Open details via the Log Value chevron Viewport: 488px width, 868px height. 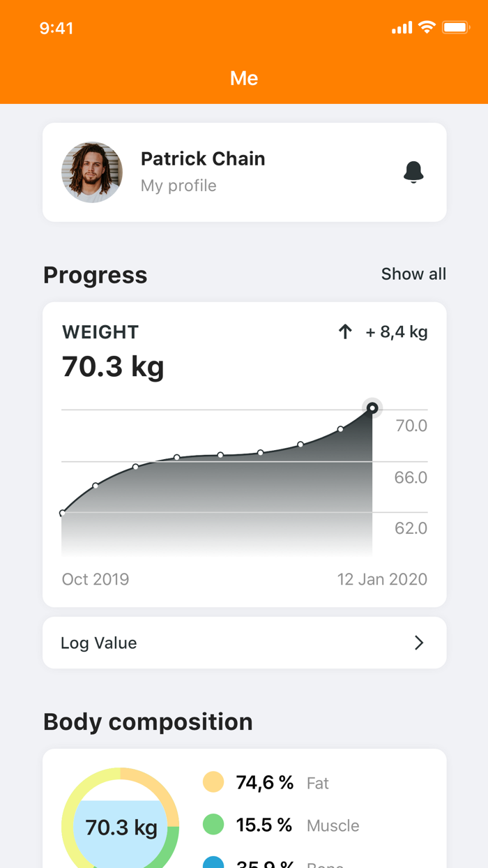click(x=419, y=643)
